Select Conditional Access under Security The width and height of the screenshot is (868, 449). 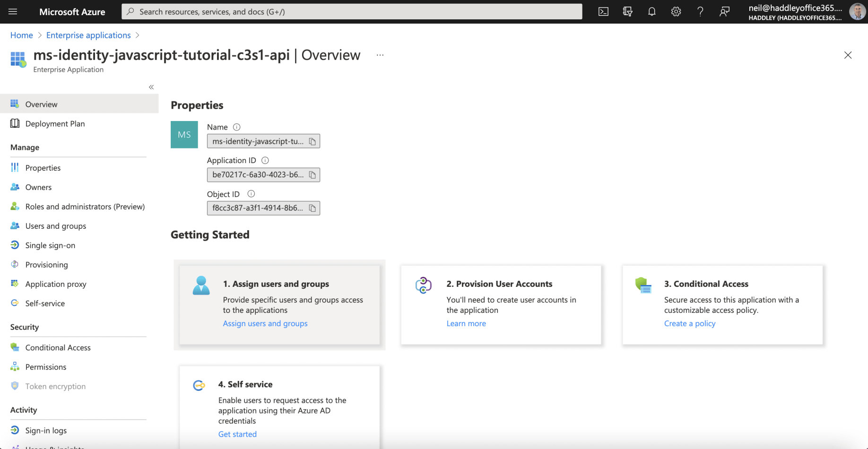[x=58, y=347]
